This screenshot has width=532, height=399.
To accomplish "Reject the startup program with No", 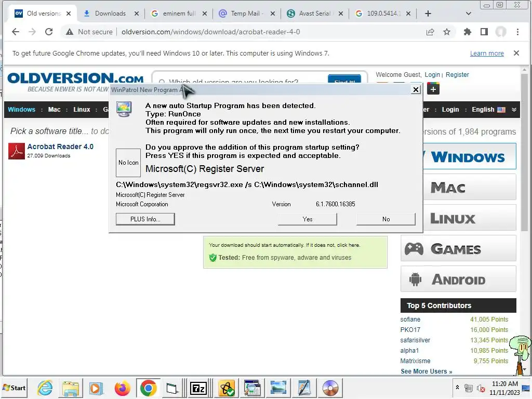I will click(386, 219).
